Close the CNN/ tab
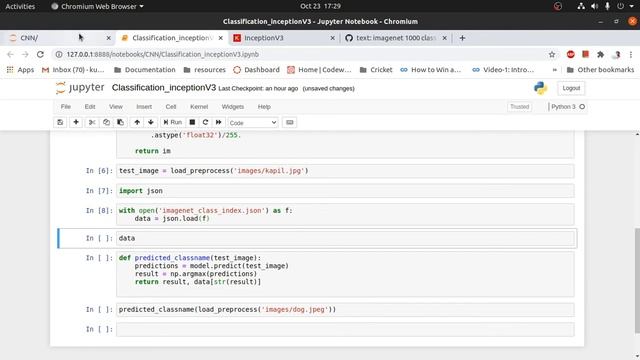Screen dimensions: 640x360 pos(108,38)
